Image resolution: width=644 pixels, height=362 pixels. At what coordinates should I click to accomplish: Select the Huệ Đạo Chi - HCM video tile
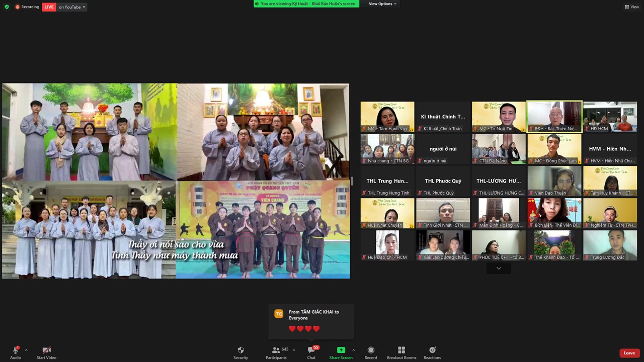[x=387, y=246]
